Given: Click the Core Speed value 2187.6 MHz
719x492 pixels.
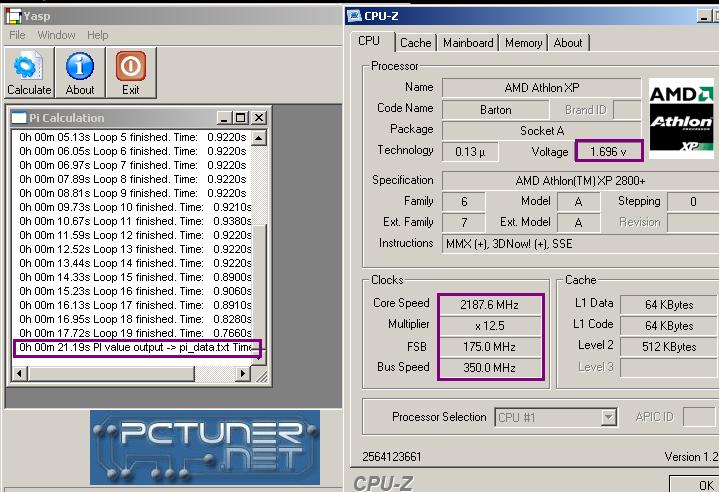Looking at the screenshot, I should 490,305.
